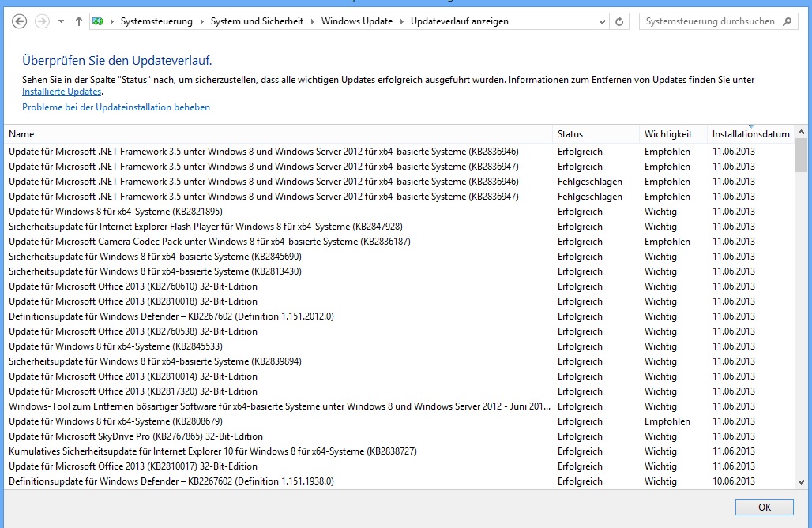Open the Installierte Updates link

click(x=62, y=92)
